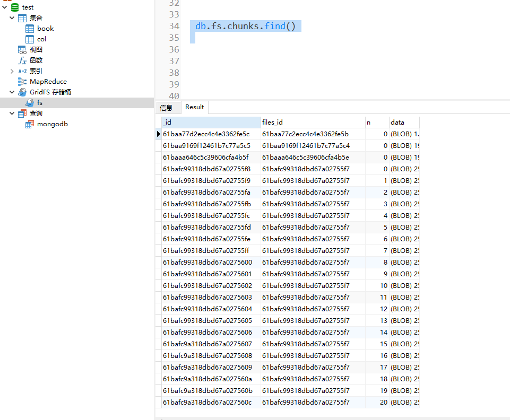Click the current row indicator arrow

point(158,134)
